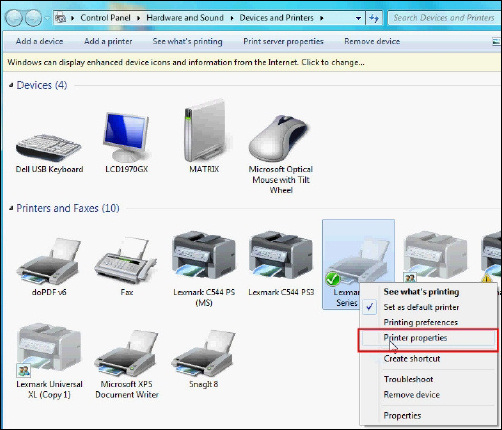
Task: Click the Search Devices and Printers field
Action: [x=444, y=18]
